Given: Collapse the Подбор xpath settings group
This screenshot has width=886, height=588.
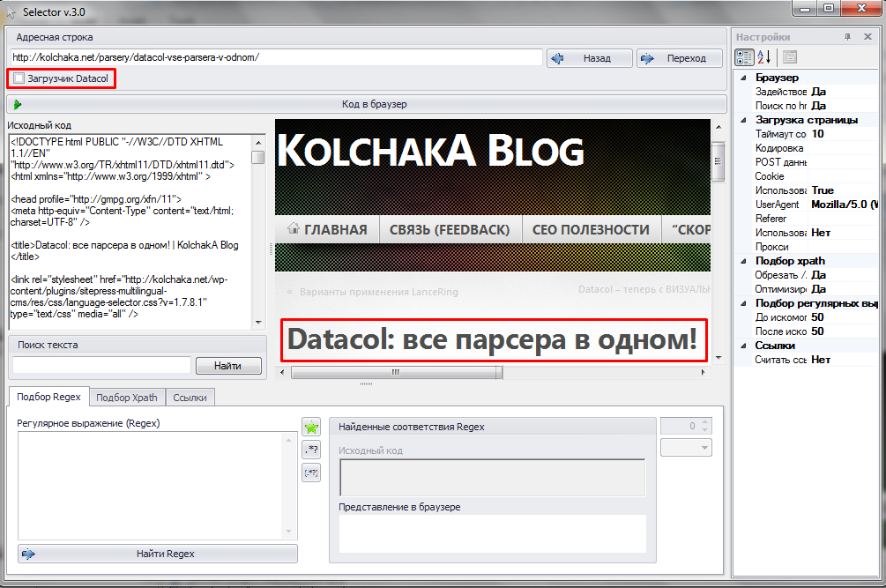Looking at the screenshot, I should (x=743, y=261).
